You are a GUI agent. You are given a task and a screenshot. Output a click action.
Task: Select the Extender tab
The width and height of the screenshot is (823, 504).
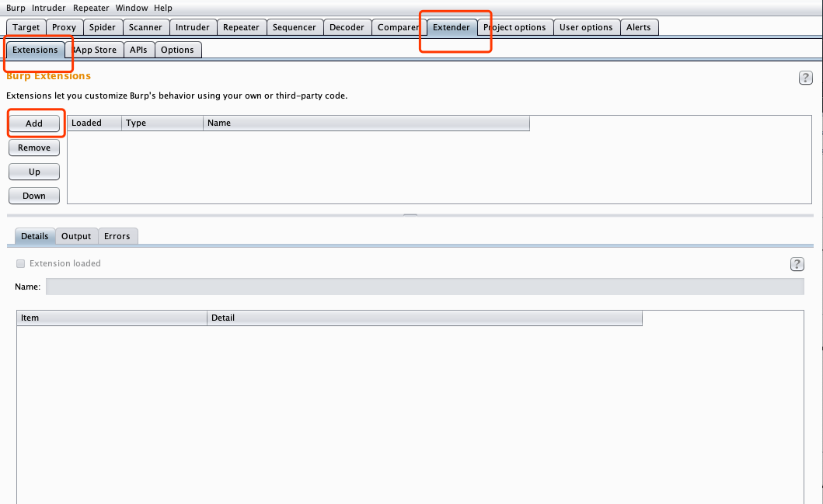point(452,27)
